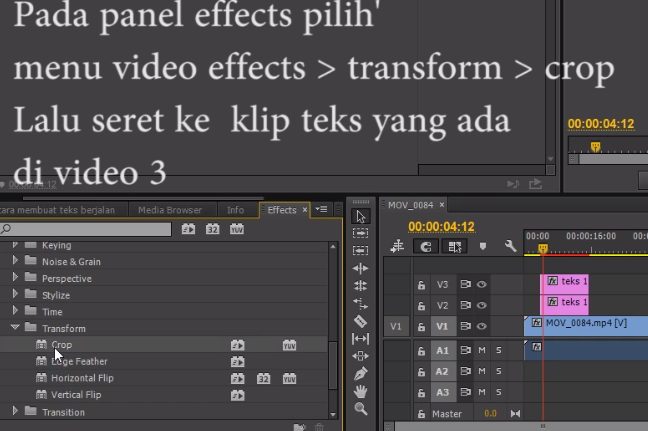Expand the Keying effects folder
Screen dimensions: 648x431
15,245
